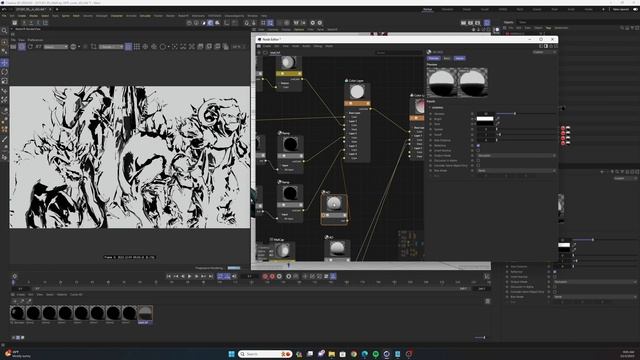
Task: Switch to the Objects tab
Action: click(509, 22)
